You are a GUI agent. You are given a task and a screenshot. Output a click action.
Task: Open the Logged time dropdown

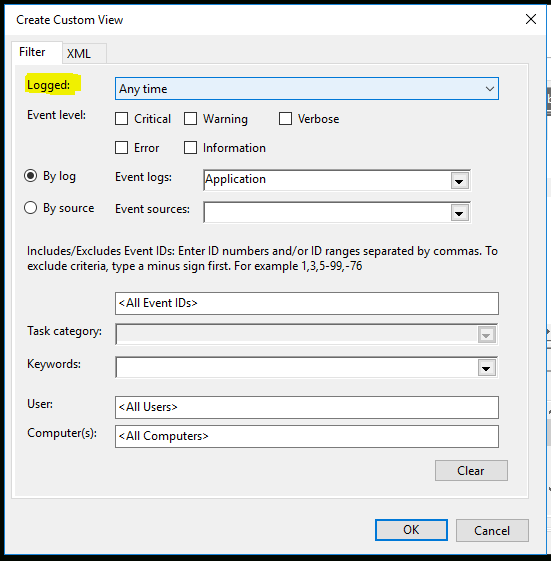click(307, 88)
